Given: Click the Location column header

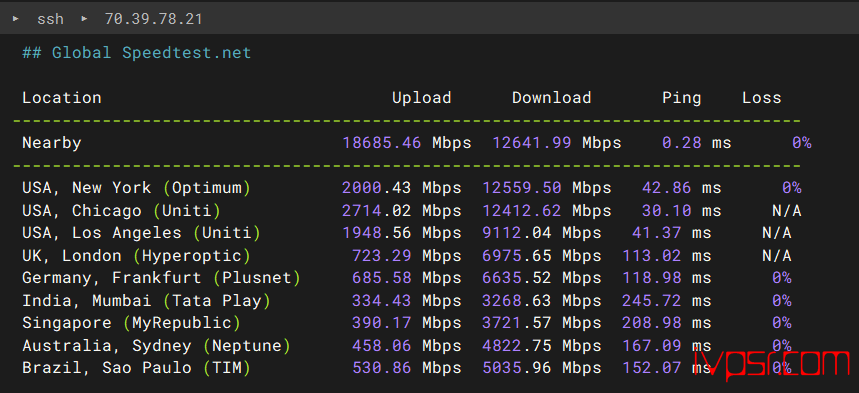Looking at the screenshot, I should point(62,98).
